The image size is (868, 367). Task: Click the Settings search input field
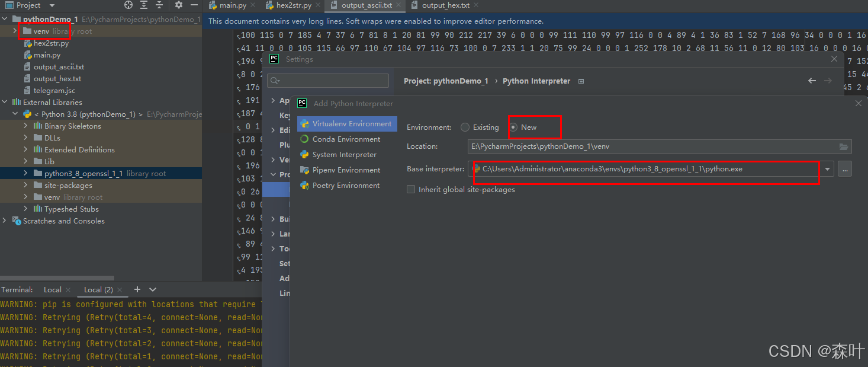pos(327,81)
